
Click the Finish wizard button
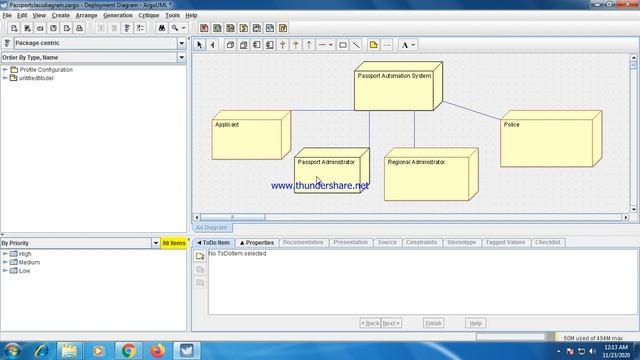coord(433,323)
